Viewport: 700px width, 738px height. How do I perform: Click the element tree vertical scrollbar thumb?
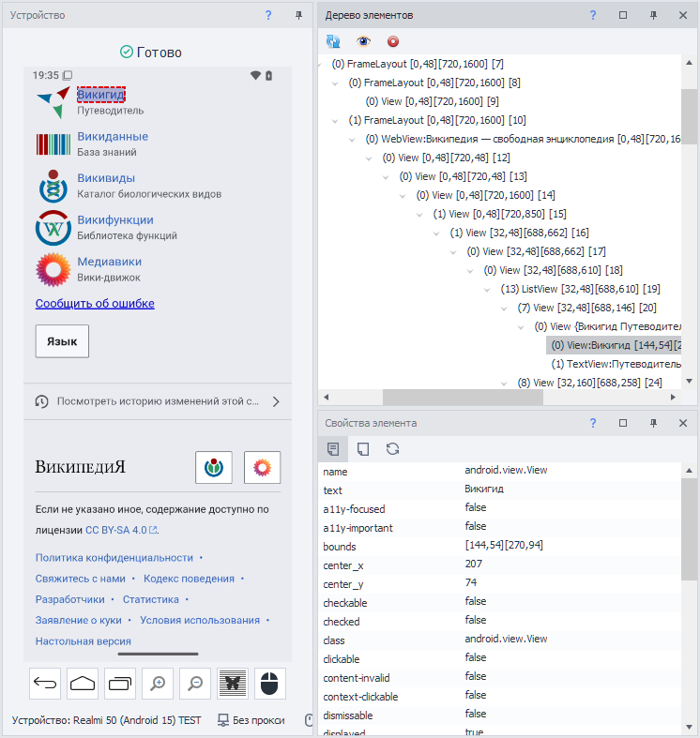tap(689, 116)
